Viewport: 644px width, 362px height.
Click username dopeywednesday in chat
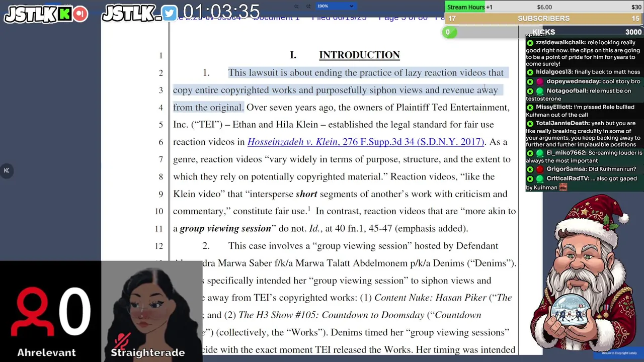tap(574, 81)
